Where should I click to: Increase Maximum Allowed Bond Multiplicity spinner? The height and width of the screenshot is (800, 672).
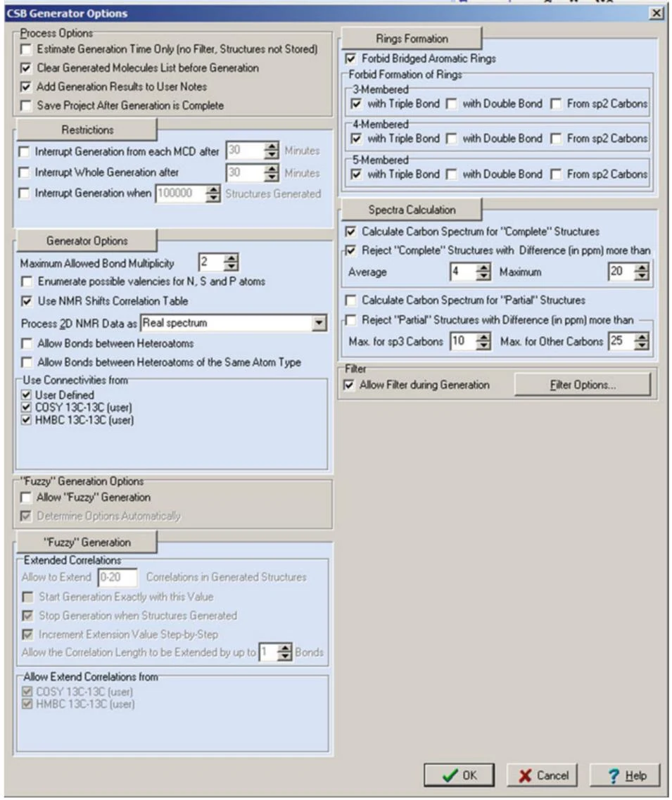coord(231,259)
